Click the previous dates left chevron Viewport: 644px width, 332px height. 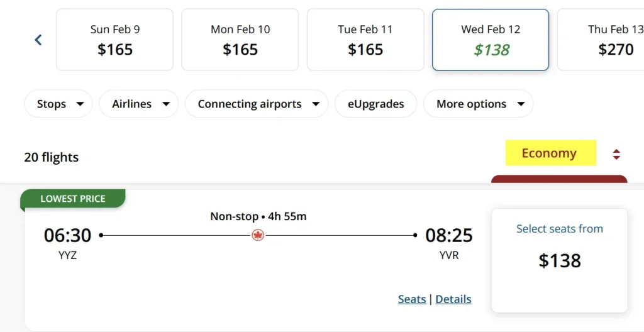click(x=38, y=40)
